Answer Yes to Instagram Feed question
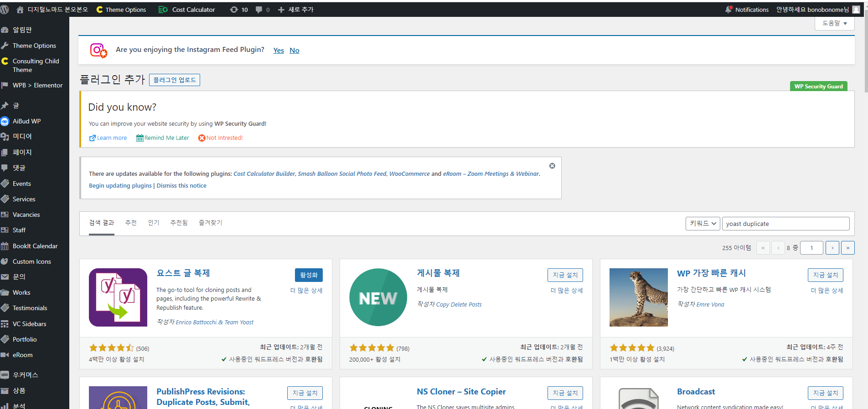 point(279,50)
